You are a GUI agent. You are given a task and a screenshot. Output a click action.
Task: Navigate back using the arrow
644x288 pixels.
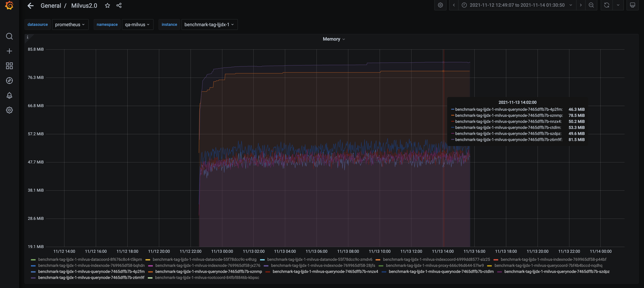(x=30, y=5)
